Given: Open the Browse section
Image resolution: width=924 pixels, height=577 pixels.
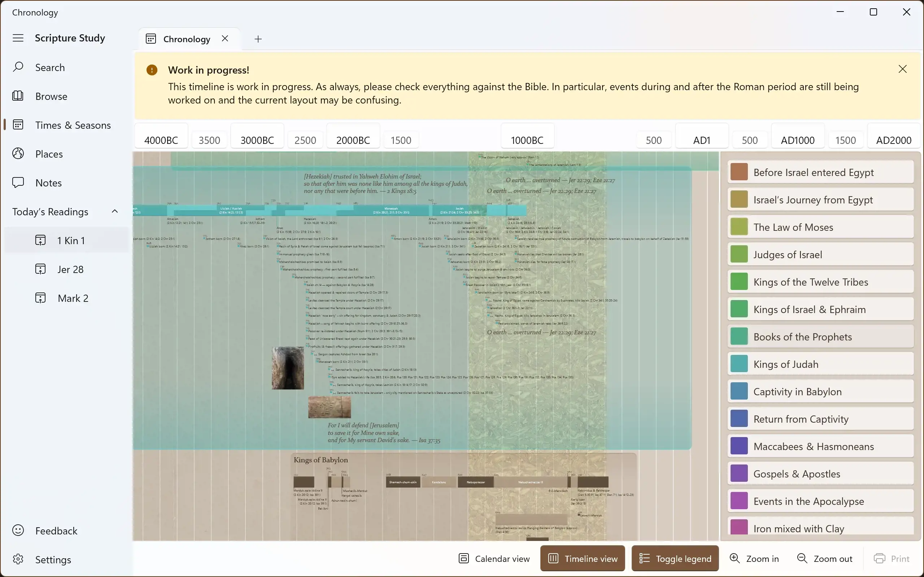Looking at the screenshot, I should coord(52,96).
